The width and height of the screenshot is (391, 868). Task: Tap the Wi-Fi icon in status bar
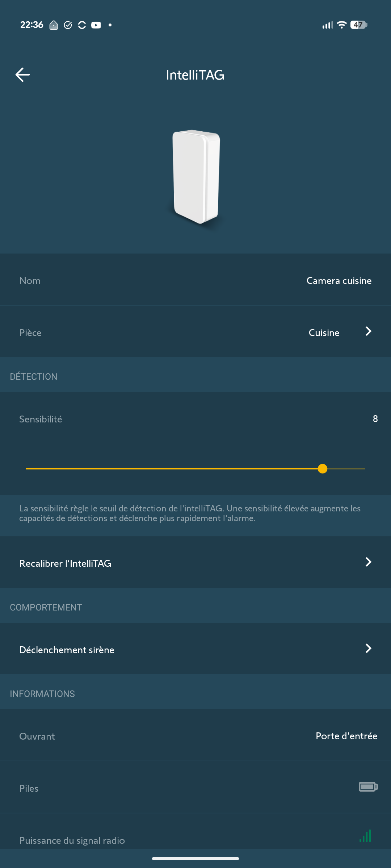click(x=341, y=25)
